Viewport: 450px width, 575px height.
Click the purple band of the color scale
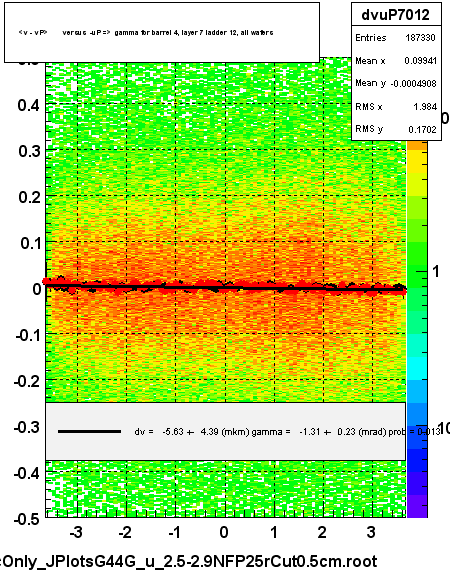tap(417, 506)
